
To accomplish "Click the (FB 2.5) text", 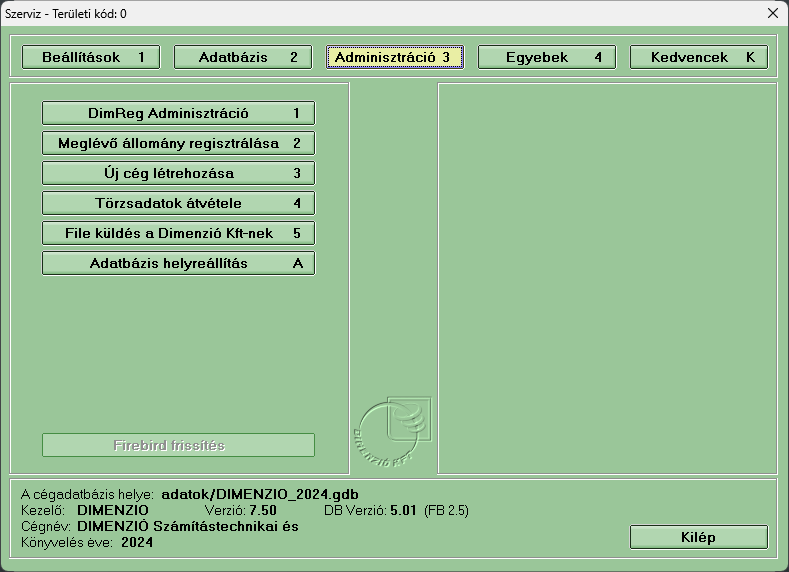I will point(446,511).
